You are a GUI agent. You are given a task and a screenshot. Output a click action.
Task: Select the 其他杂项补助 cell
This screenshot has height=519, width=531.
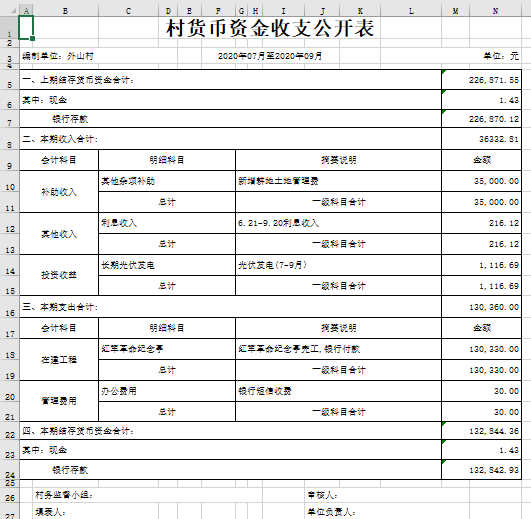pos(167,181)
